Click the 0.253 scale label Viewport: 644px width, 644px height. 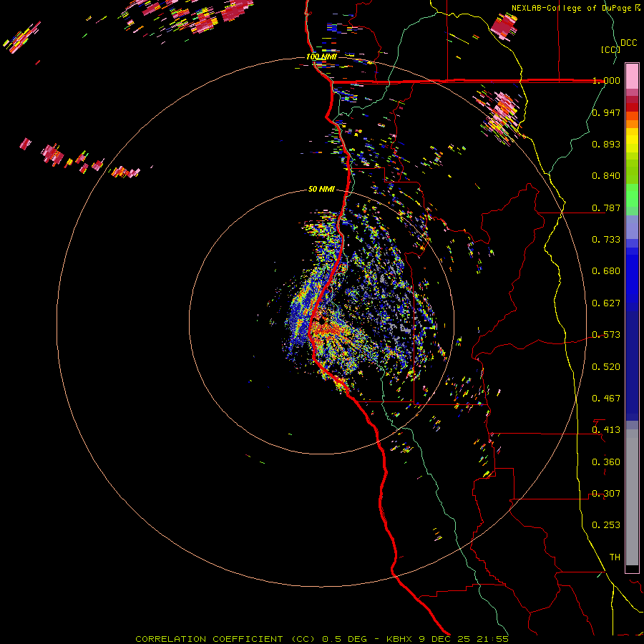(x=606, y=525)
